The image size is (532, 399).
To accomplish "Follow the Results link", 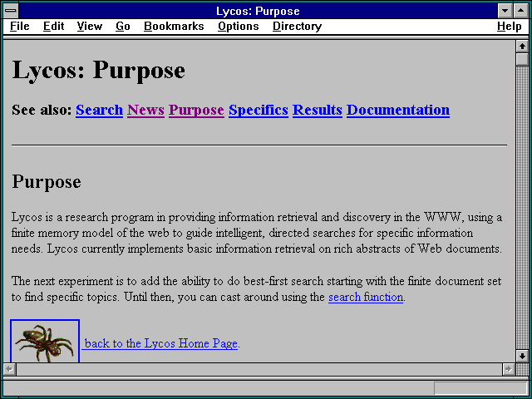I will pos(318,110).
